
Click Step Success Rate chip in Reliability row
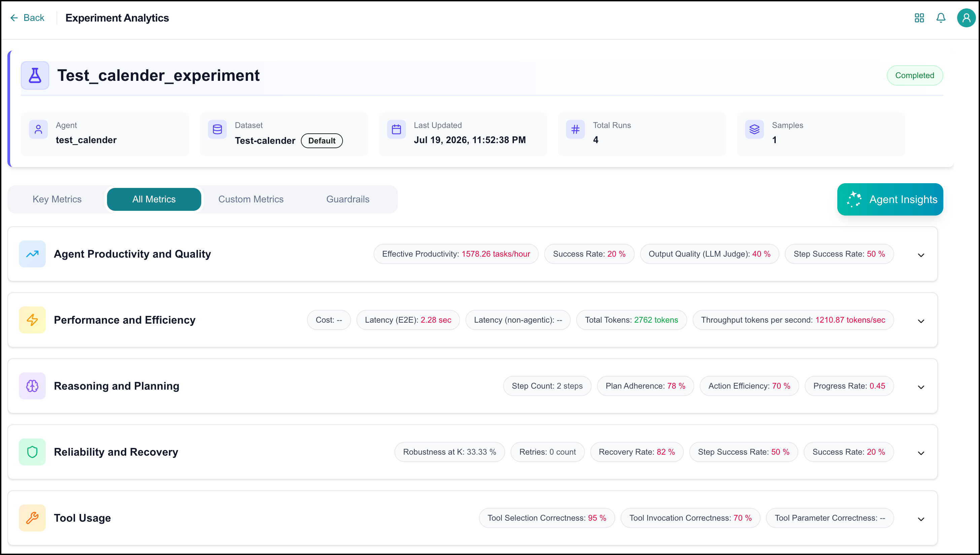coord(743,452)
